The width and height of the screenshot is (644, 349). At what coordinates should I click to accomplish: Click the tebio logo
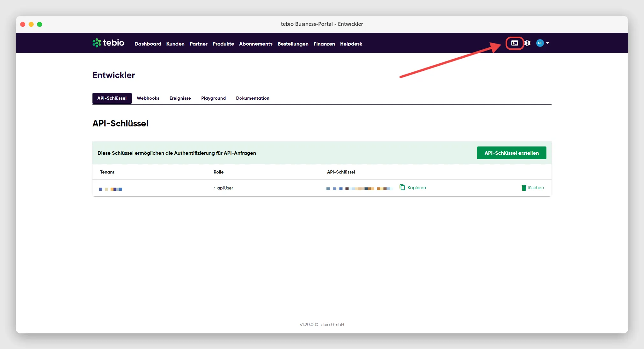108,43
